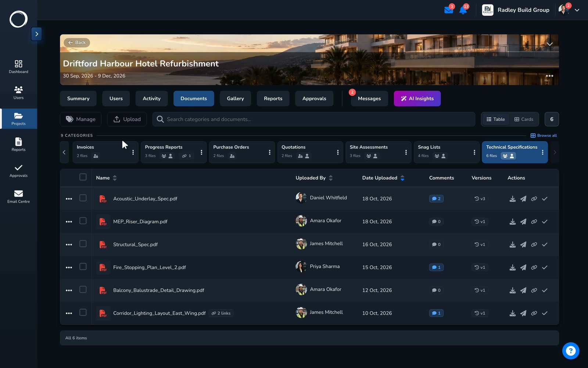Expand the sidebar with arrow button
588x368 pixels.
point(36,34)
